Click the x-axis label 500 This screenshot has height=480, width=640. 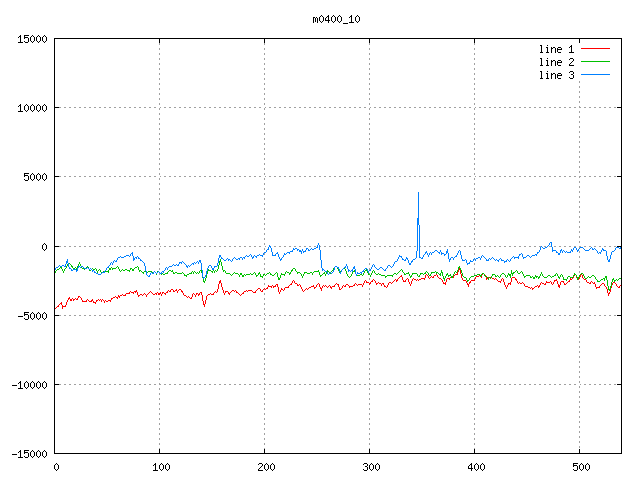[x=581, y=467]
